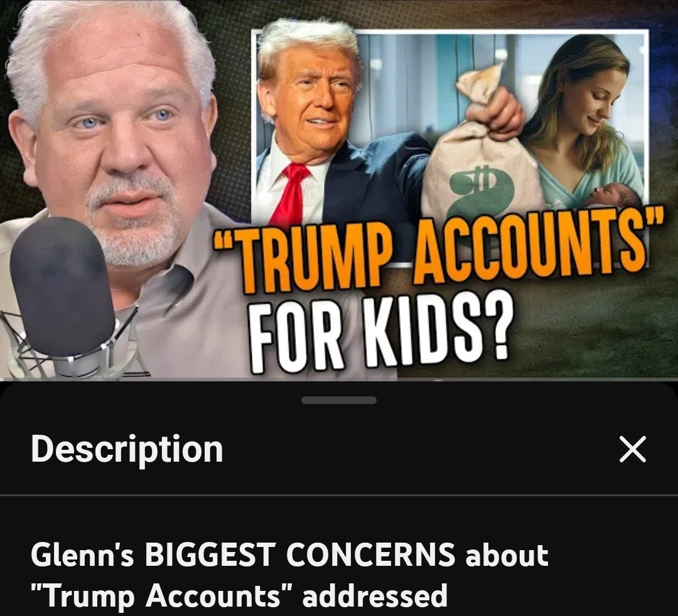Tap the drag handle atop the description sheet
This screenshot has height=616, width=678.
click(339, 400)
